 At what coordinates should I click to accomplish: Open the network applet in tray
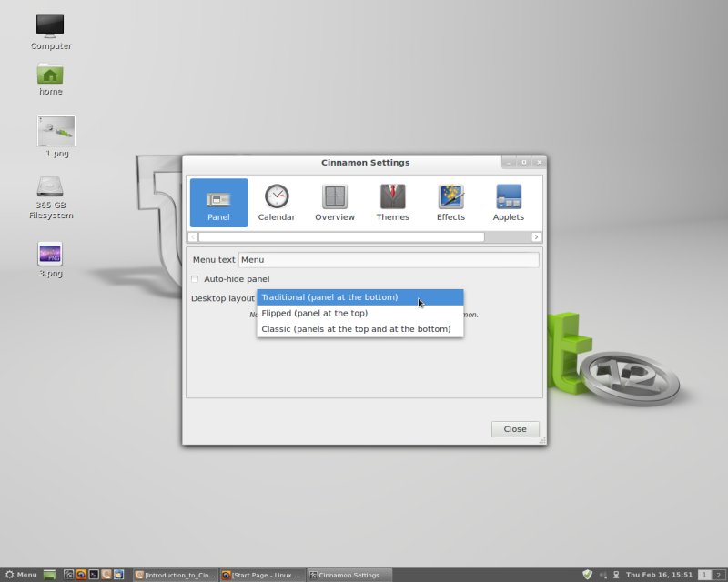pyautogui.click(x=616, y=575)
